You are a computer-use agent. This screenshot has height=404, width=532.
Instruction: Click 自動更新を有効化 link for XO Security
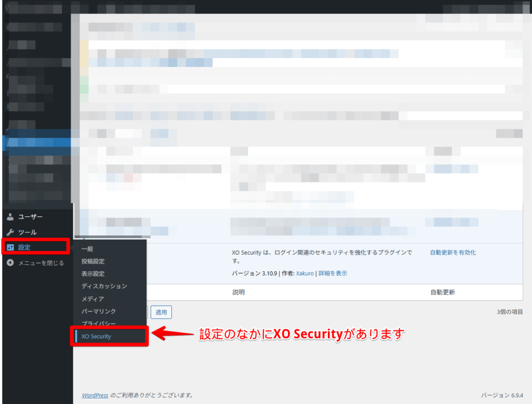pyautogui.click(x=453, y=253)
